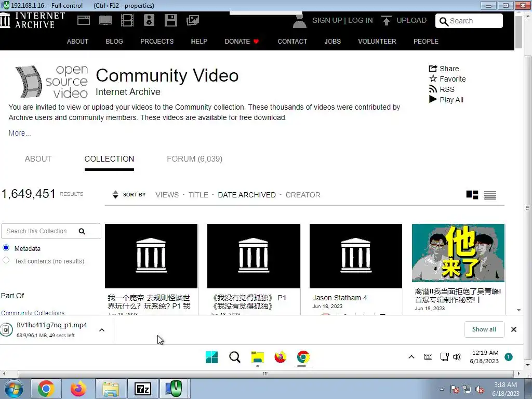Open the yellow Chinese text video thumbnail
532x399 pixels.
pyautogui.click(x=458, y=253)
